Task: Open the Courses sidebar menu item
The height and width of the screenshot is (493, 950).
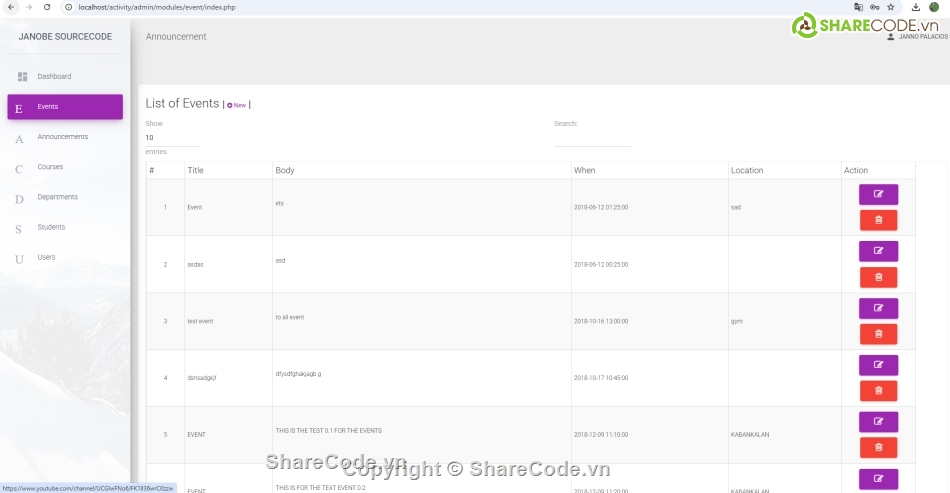Action: click(50, 167)
